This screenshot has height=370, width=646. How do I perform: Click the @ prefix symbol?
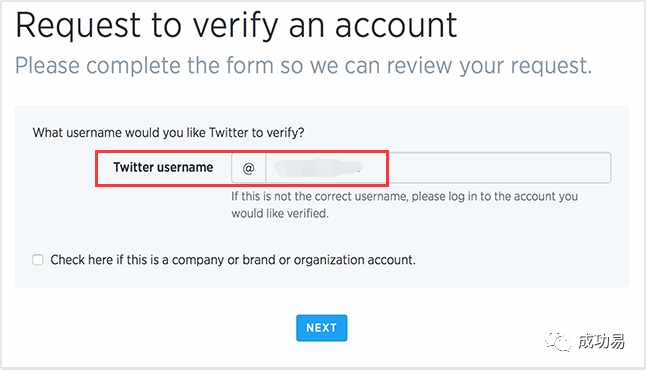tap(248, 168)
